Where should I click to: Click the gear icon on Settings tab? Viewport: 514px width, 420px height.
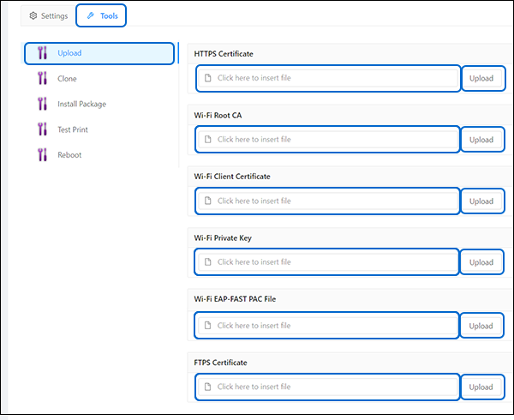click(x=33, y=15)
